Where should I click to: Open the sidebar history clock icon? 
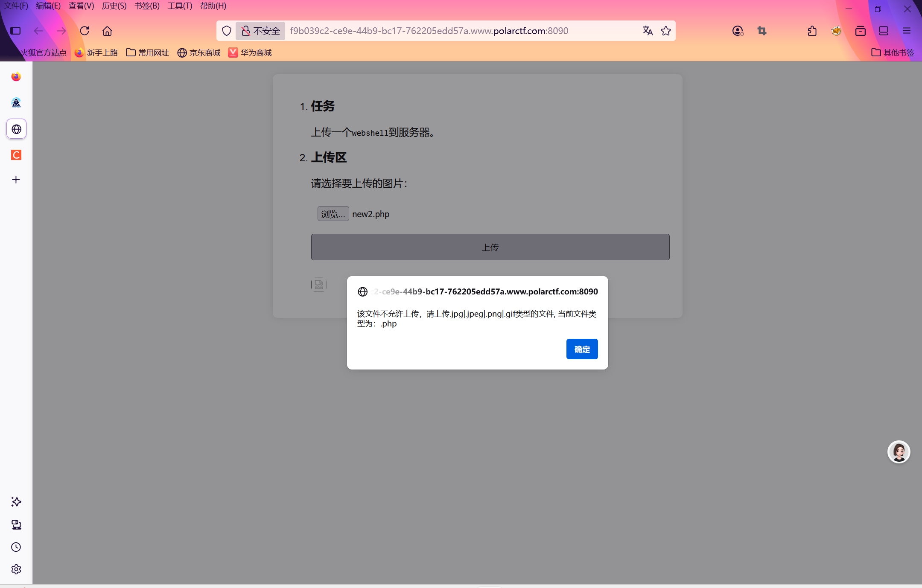pyautogui.click(x=16, y=547)
